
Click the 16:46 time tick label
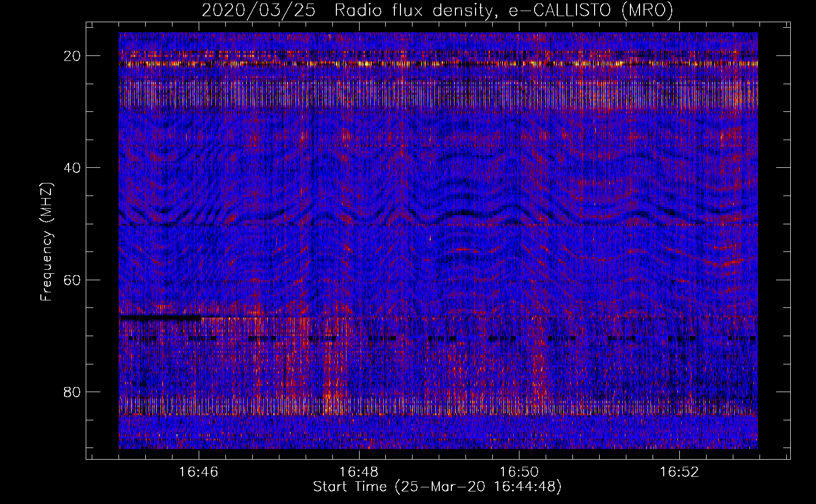[199, 472]
